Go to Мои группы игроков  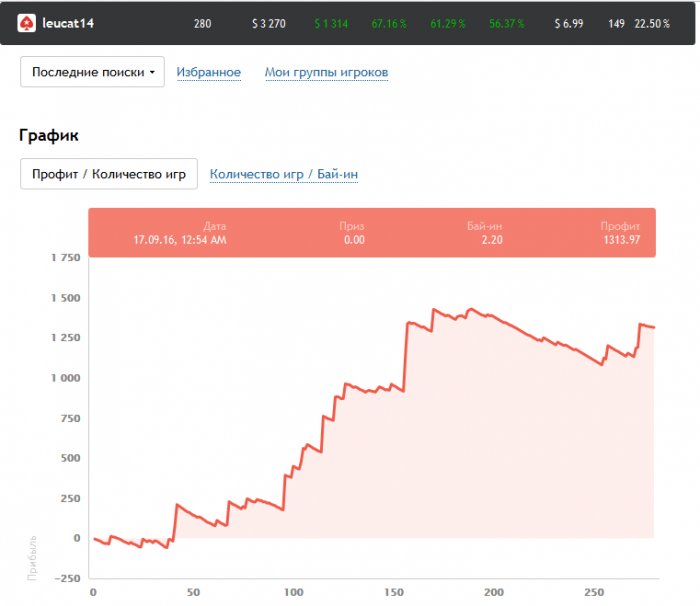(x=326, y=73)
